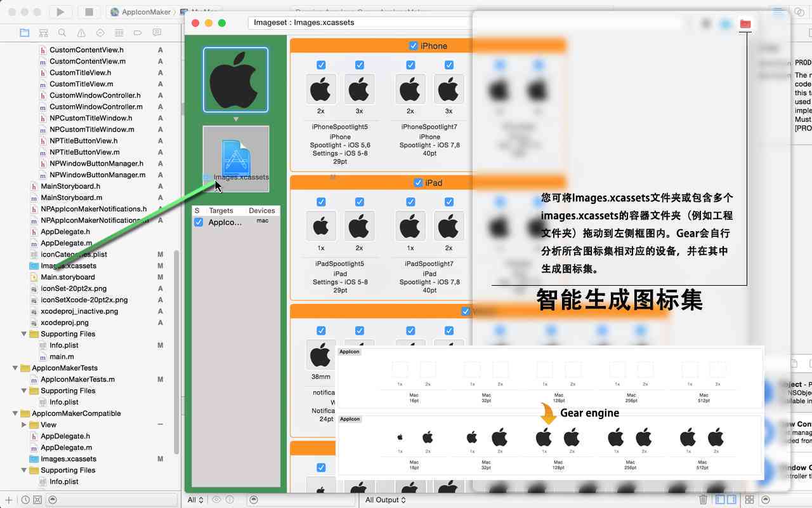
Task: Click the eye Quick Look icon
Action: [216, 500]
